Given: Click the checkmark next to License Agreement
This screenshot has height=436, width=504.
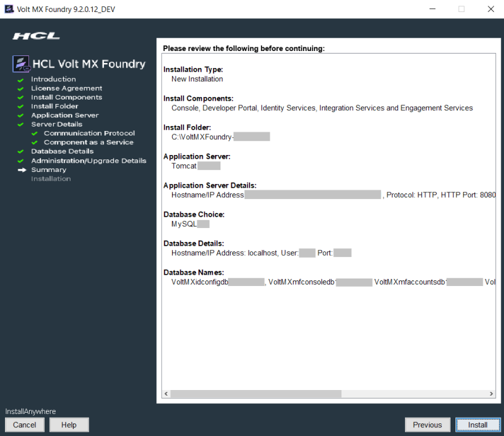Looking at the screenshot, I should (22, 88).
